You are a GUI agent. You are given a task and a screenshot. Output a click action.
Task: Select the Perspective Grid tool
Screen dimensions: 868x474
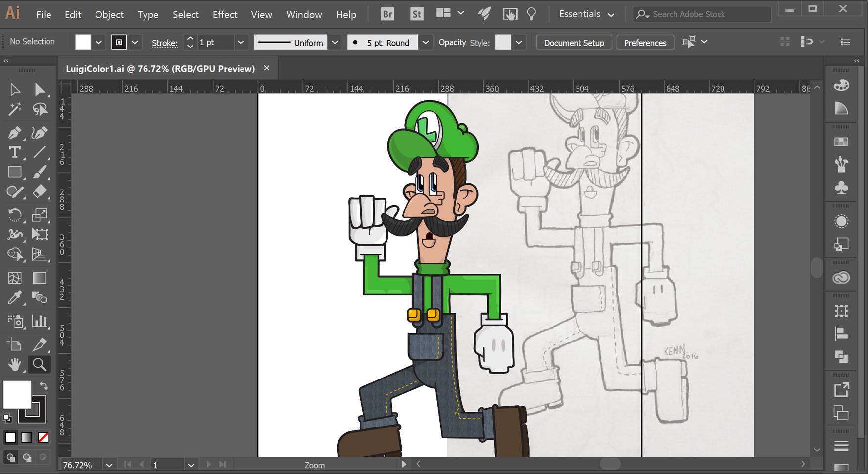(40, 254)
